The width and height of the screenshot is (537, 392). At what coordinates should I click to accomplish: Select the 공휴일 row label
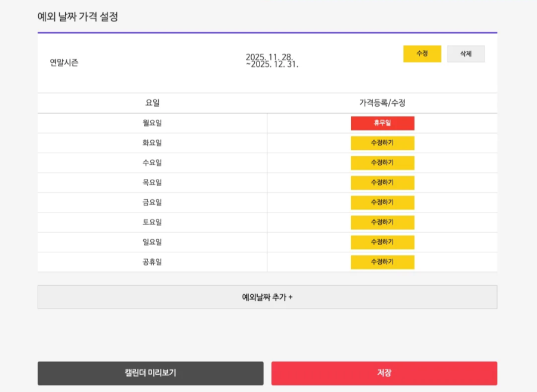point(152,263)
